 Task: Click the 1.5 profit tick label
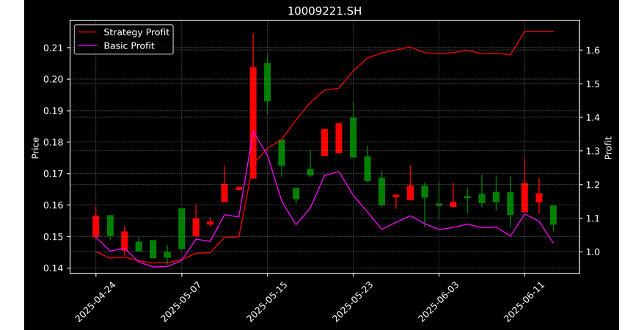[593, 84]
